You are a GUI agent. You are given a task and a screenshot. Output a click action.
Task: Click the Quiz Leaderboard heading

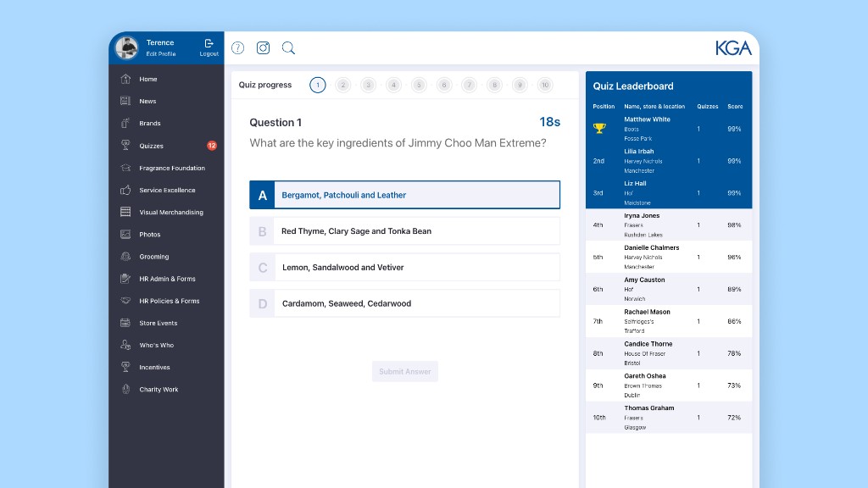coord(633,86)
